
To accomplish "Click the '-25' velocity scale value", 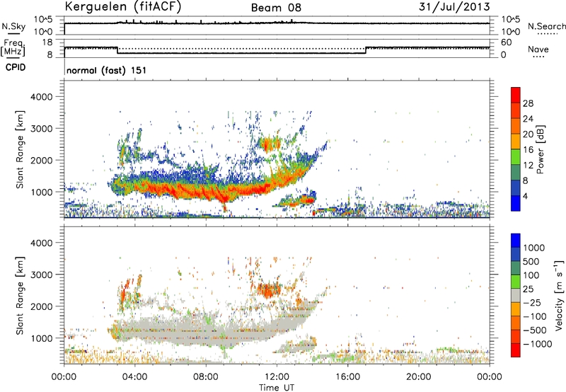I will point(532,302).
